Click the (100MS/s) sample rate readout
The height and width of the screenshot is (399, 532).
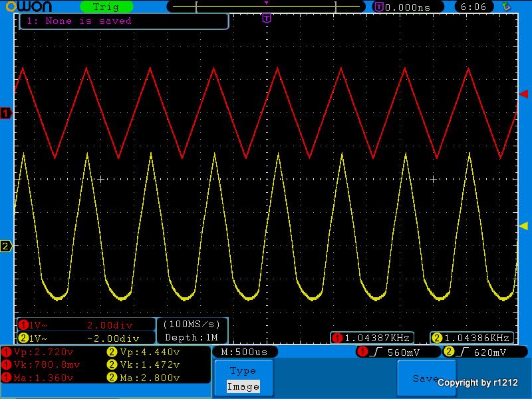192,325
